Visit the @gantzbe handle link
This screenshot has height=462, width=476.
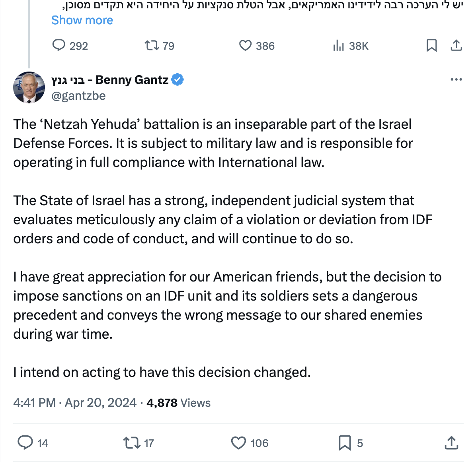[78, 96]
